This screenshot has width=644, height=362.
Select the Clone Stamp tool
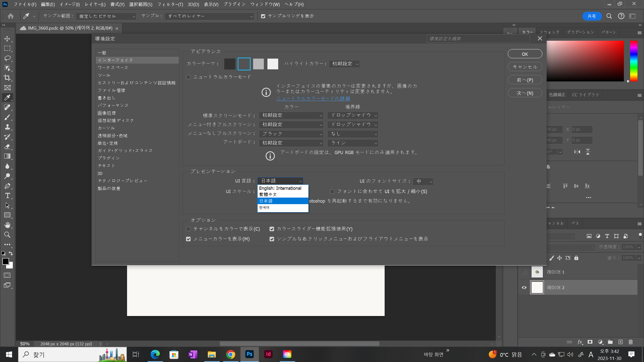pyautogui.click(x=7, y=127)
